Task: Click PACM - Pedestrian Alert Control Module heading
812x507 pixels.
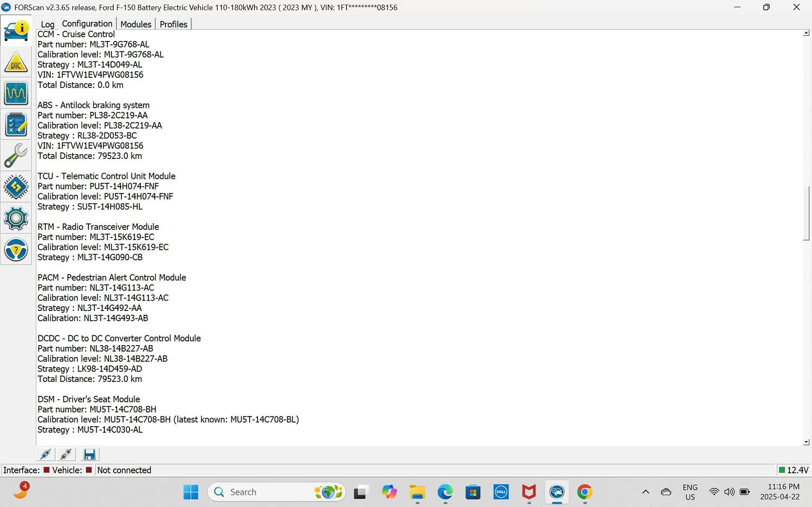Action: click(112, 278)
